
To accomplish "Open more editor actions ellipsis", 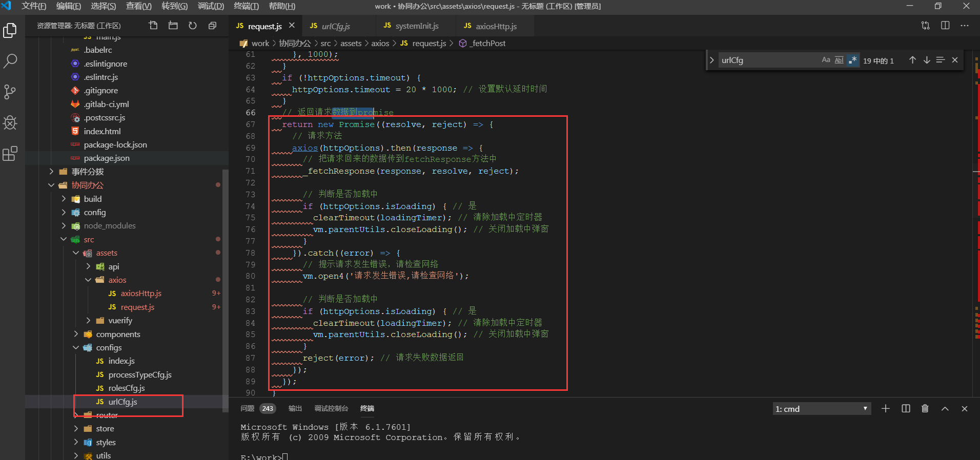I will click(x=965, y=26).
